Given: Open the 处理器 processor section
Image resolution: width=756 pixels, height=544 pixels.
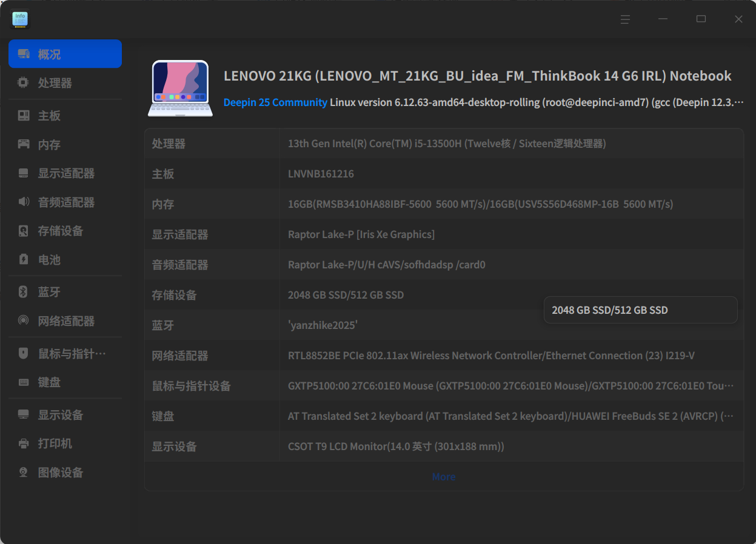Looking at the screenshot, I should click(65, 83).
